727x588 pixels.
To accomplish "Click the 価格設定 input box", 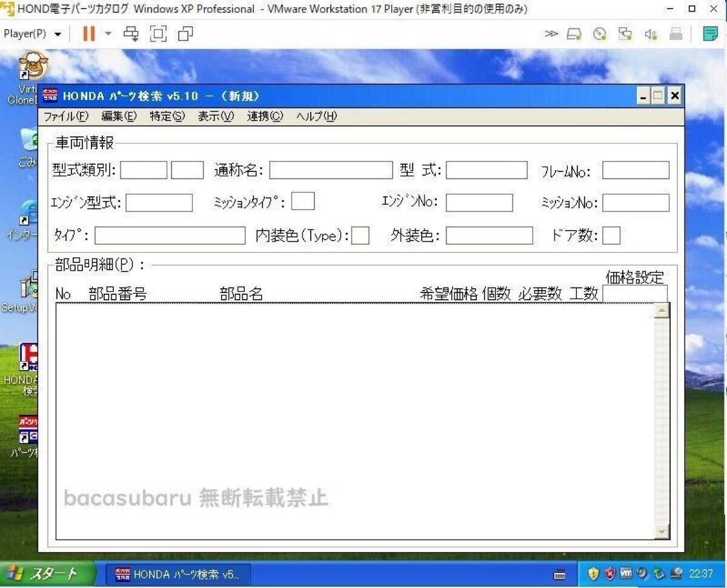I will 635,294.
